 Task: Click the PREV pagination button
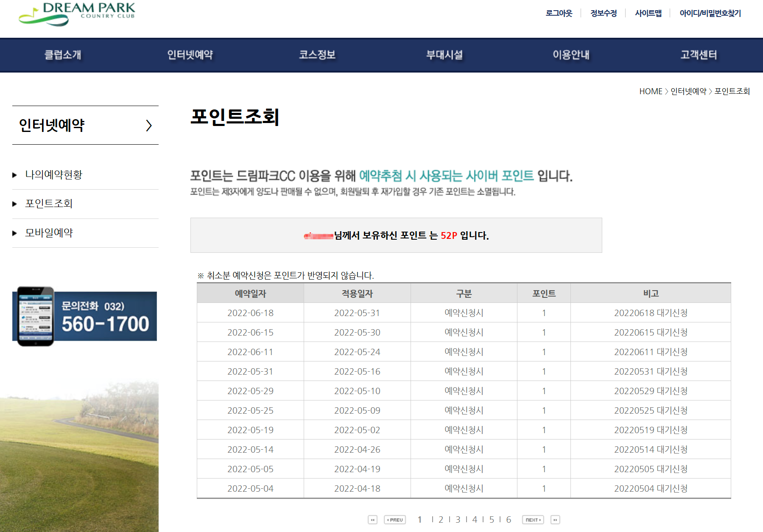pos(395,520)
